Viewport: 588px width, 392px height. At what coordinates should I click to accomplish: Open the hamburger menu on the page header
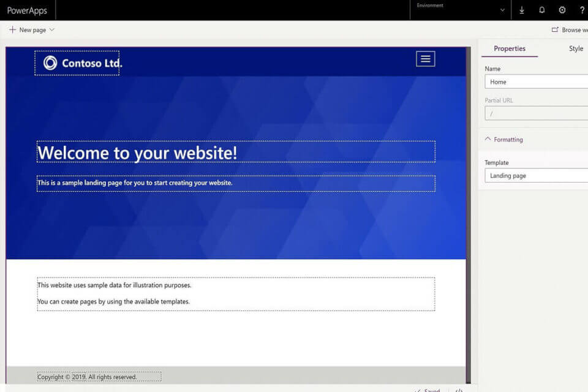[x=426, y=59]
